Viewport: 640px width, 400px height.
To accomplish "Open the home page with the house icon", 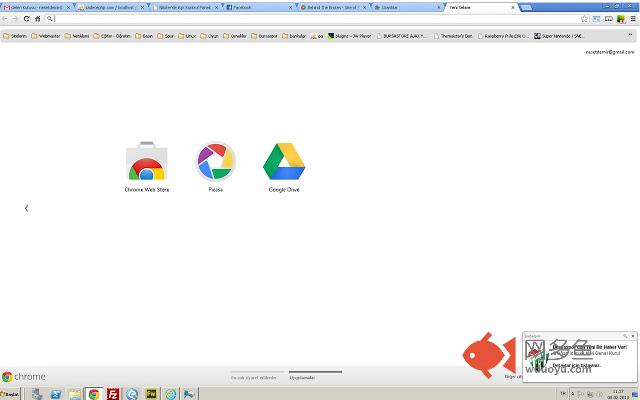I will coord(38,19).
